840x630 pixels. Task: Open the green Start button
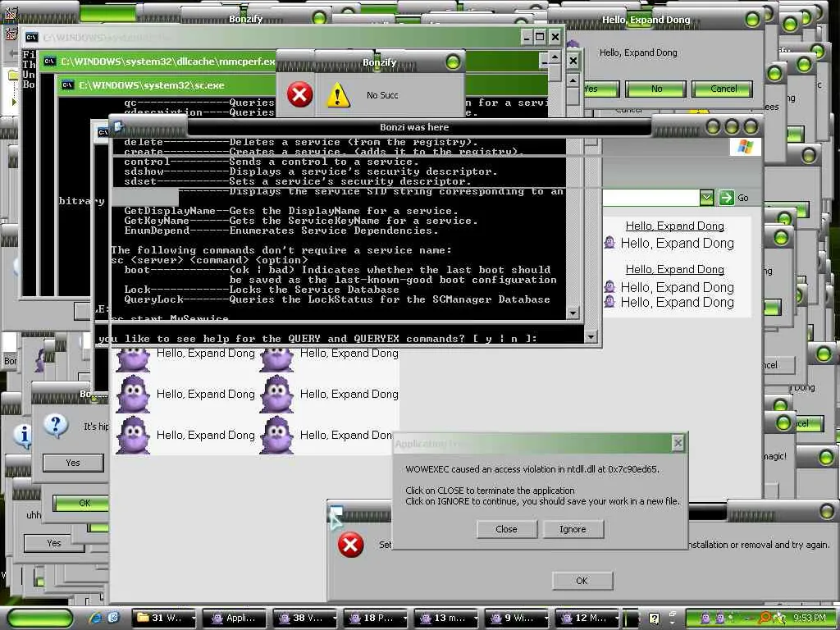(39, 619)
